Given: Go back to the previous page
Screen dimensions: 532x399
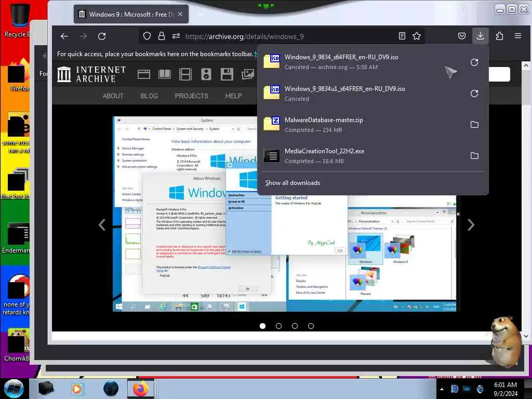Looking at the screenshot, I should [64, 36].
